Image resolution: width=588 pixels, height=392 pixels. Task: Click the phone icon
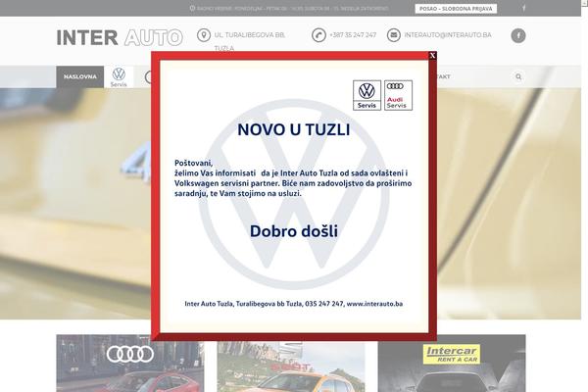pyautogui.click(x=318, y=35)
